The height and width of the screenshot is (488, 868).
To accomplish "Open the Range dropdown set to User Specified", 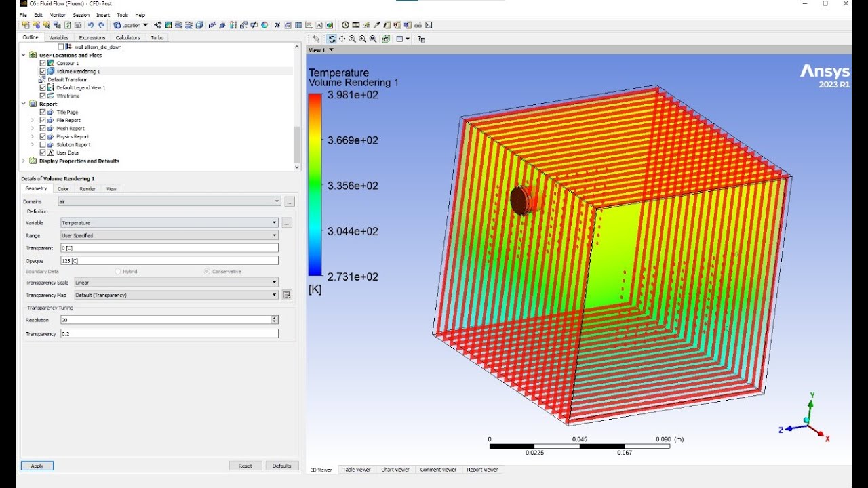I will (170, 235).
